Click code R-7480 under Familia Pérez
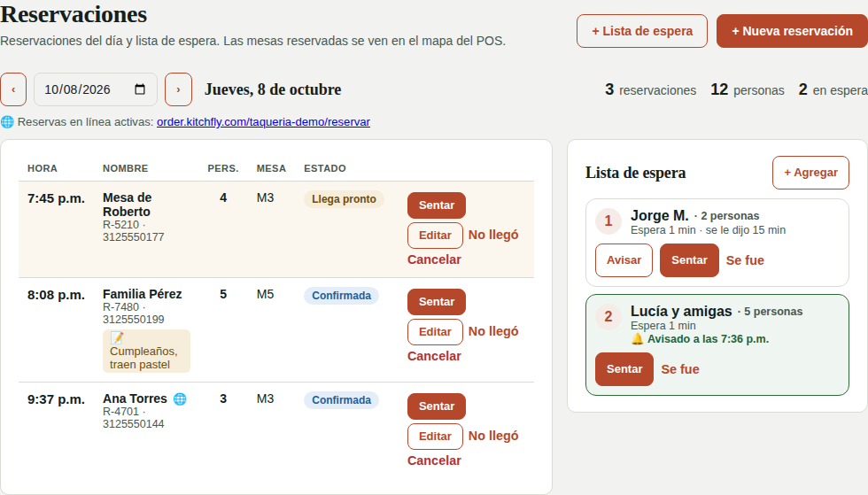Viewport: 868px width, 495px height. coord(120,307)
